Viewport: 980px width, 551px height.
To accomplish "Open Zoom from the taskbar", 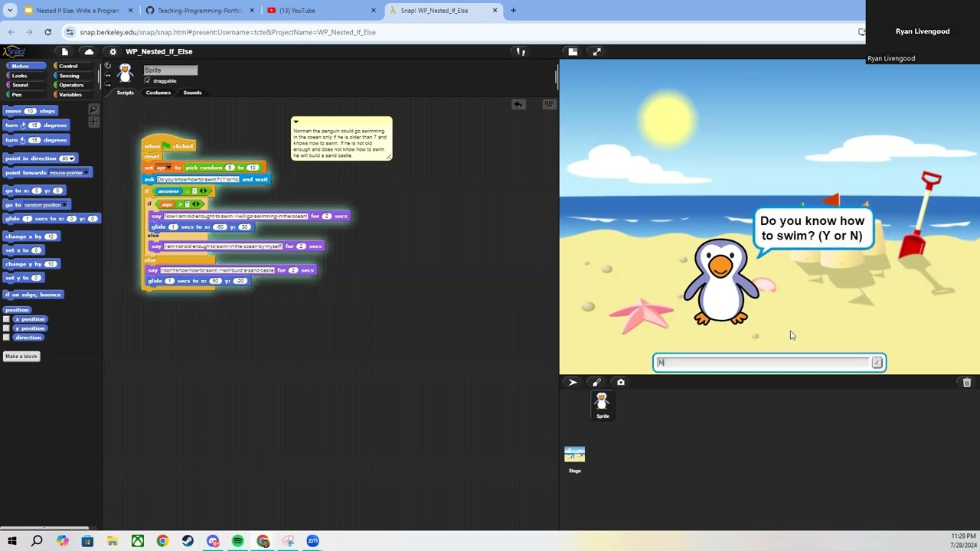I will coord(312,541).
